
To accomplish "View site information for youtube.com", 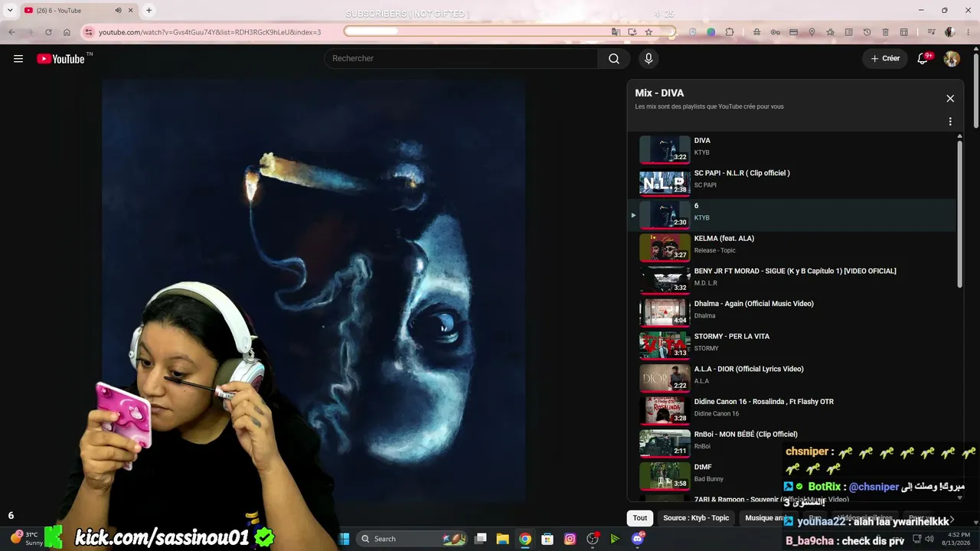I will click(89, 32).
